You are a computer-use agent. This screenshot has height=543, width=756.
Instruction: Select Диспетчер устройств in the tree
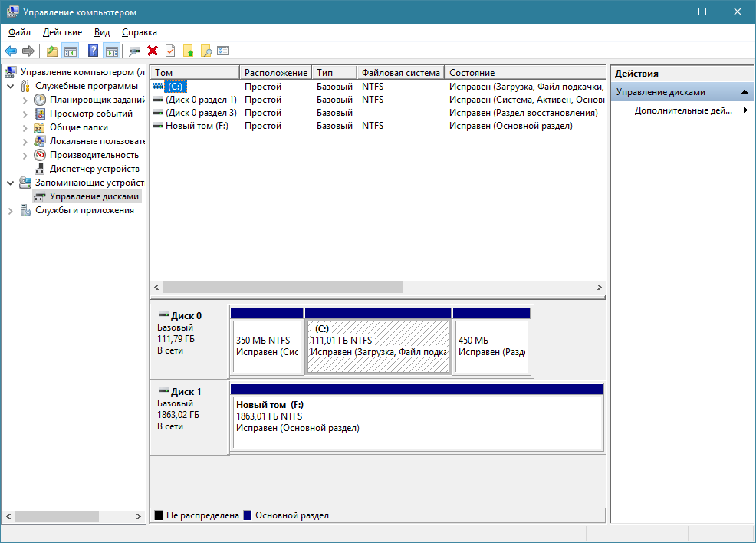(x=94, y=169)
